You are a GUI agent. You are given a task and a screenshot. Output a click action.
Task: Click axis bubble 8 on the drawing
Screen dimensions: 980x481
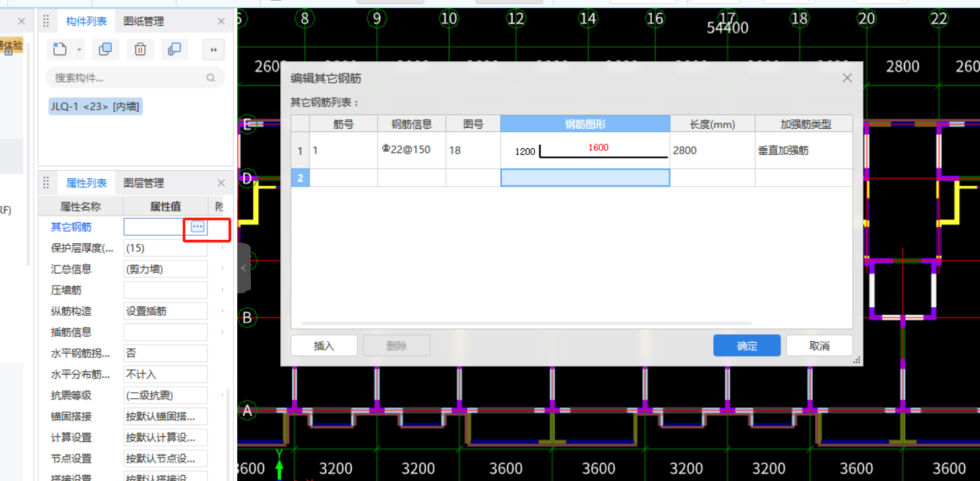(305, 19)
